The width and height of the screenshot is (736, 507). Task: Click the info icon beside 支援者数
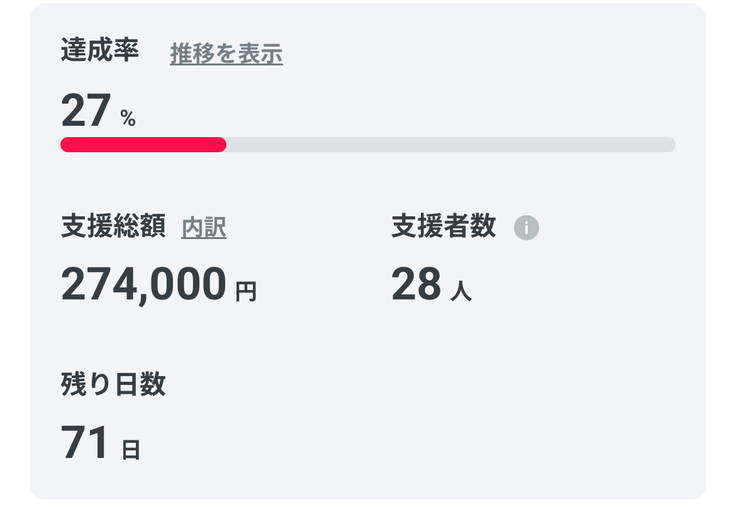[526, 228]
